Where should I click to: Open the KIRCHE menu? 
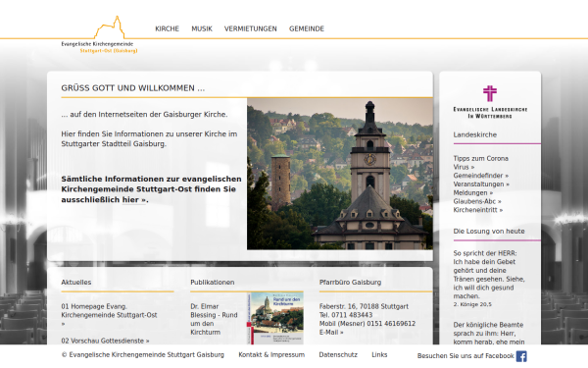[x=167, y=28]
